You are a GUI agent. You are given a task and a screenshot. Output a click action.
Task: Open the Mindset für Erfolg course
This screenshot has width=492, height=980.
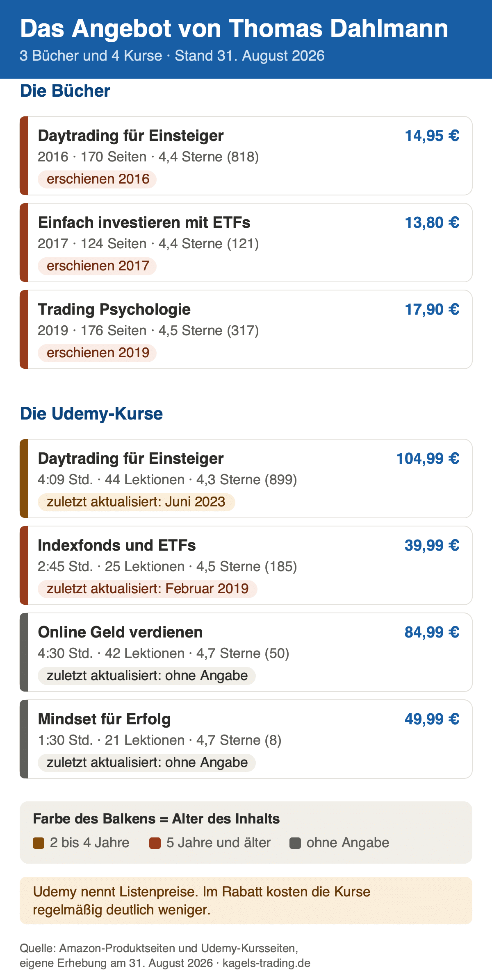[246, 739]
